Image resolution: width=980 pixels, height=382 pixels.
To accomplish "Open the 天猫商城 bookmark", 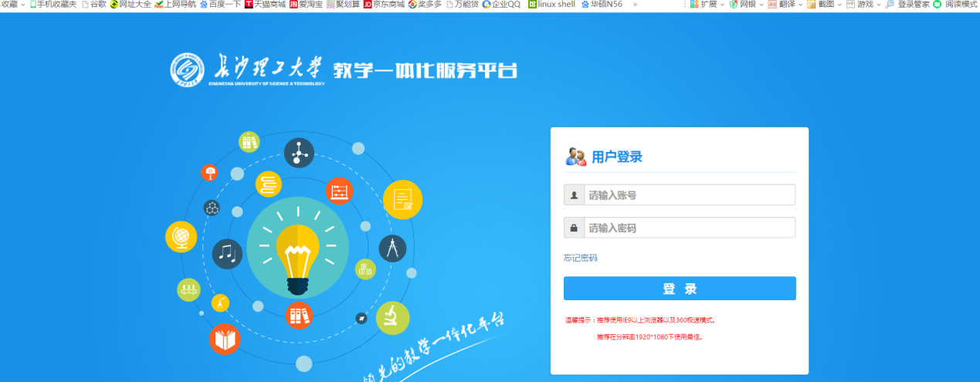I will (x=265, y=5).
